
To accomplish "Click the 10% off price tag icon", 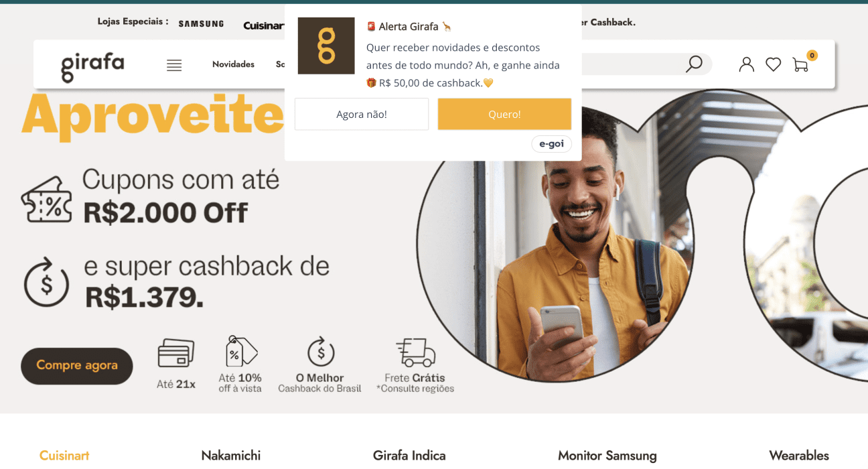I will tap(241, 351).
